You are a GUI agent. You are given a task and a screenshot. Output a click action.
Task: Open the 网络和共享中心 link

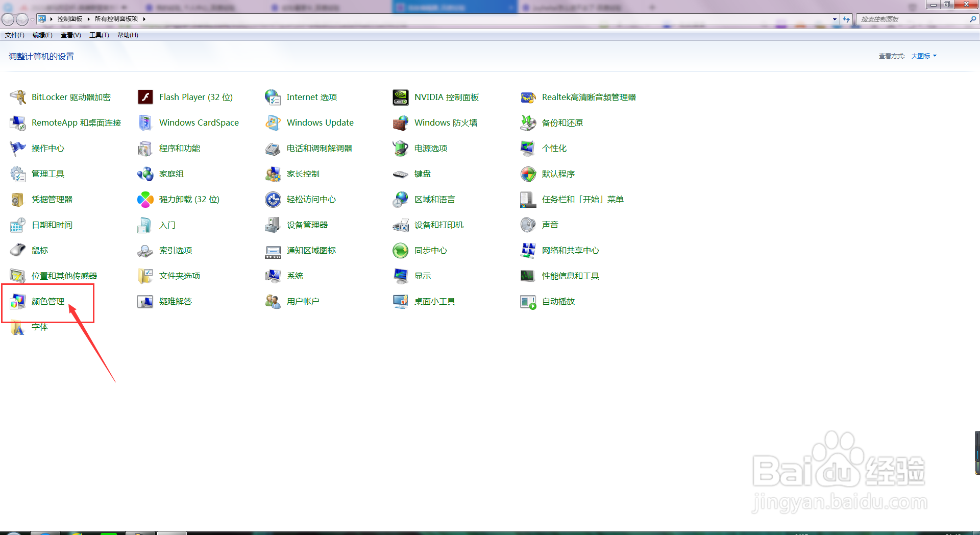[571, 250]
